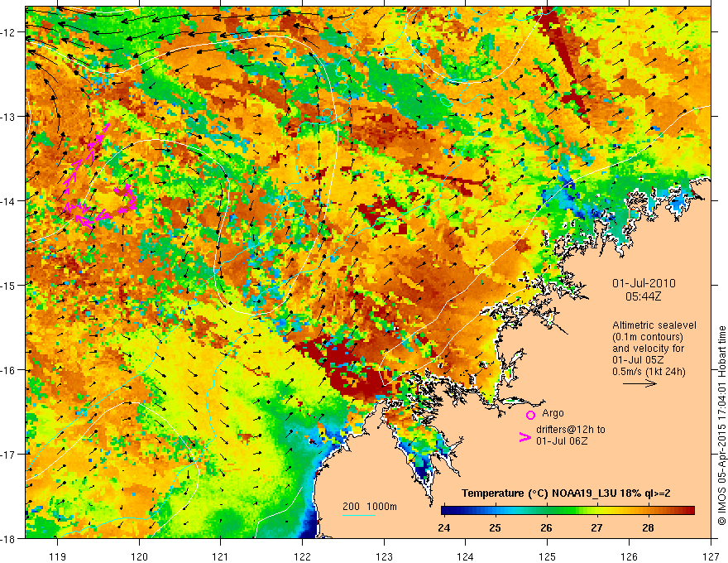Image resolution: width=728 pixels, height=563 pixels.
Task: Click the '05:44Z' time label
Action: coord(643,296)
